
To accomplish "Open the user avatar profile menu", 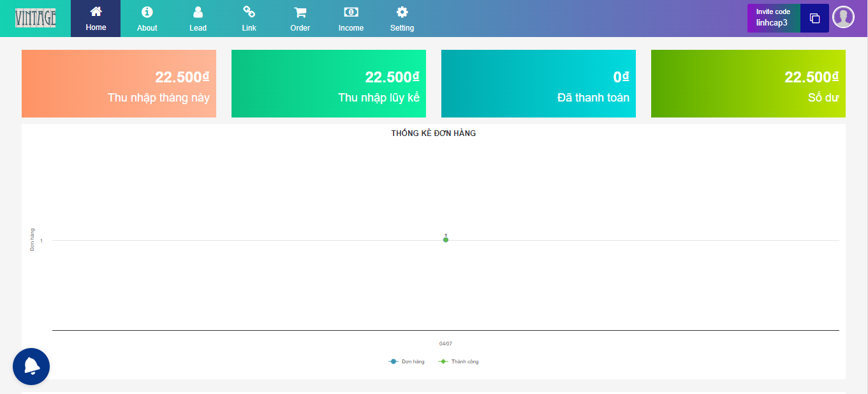I will [x=843, y=17].
